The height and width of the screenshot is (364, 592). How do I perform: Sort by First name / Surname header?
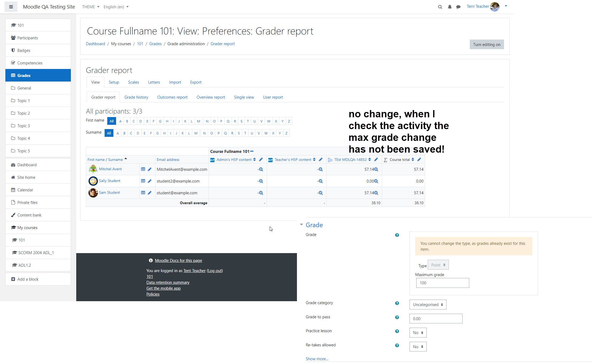(105, 160)
